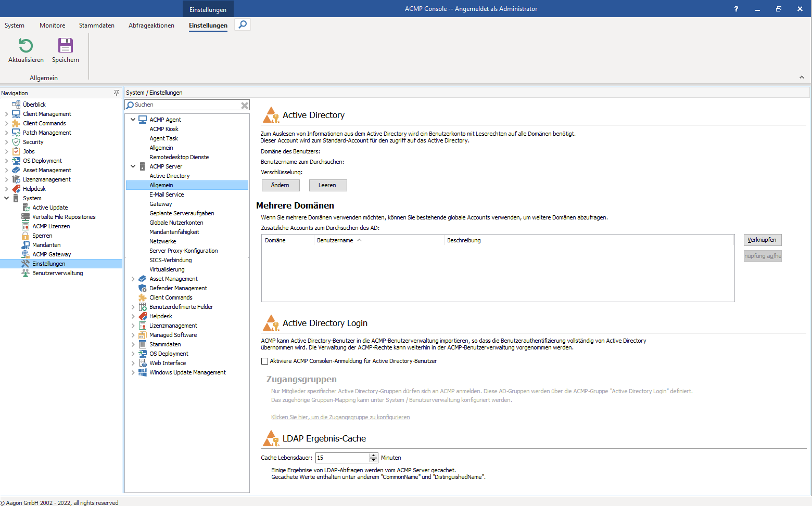Open the help question mark in title bar
Image resolution: width=812 pixels, height=506 pixels.
pyautogui.click(x=736, y=9)
